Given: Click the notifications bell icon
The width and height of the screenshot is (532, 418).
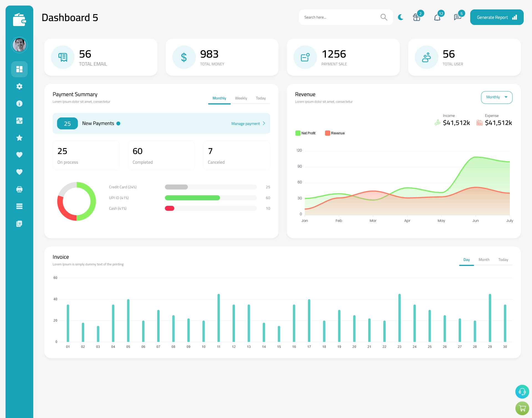Looking at the screenshot, I should [x=437, y=17].
